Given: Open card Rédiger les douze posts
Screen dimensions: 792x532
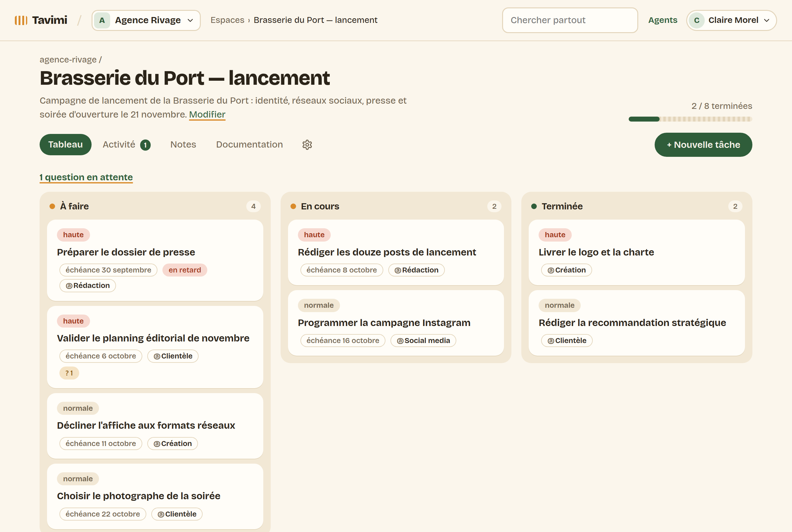Looking at the screenshot, I should [396, 252].
